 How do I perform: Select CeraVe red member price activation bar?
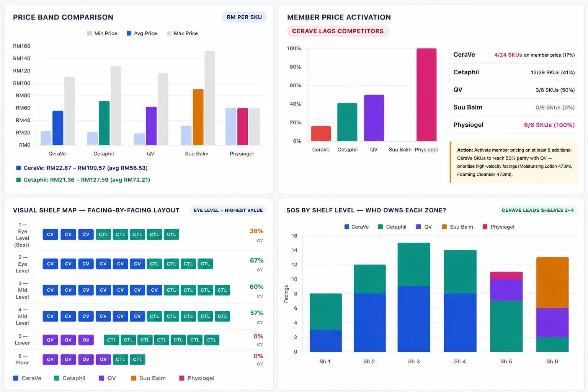click(x=321, y=134)
